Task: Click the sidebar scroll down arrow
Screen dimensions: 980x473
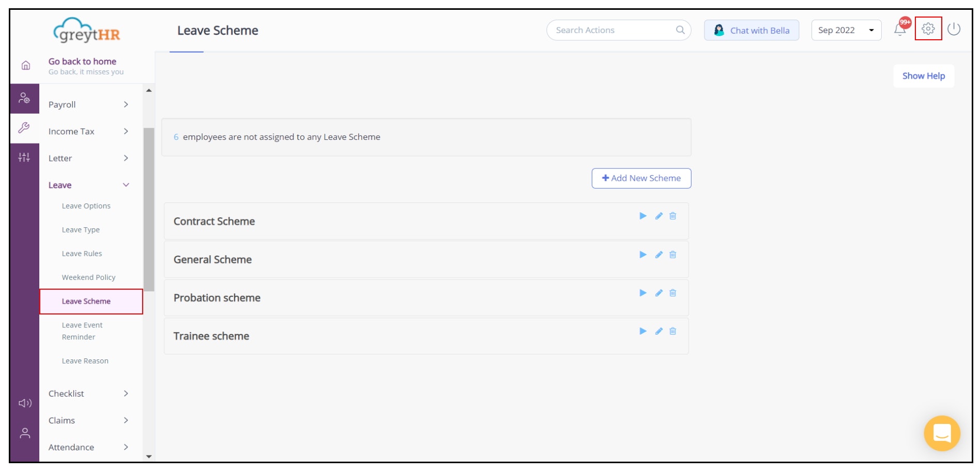Action: [x=149, y=456]
